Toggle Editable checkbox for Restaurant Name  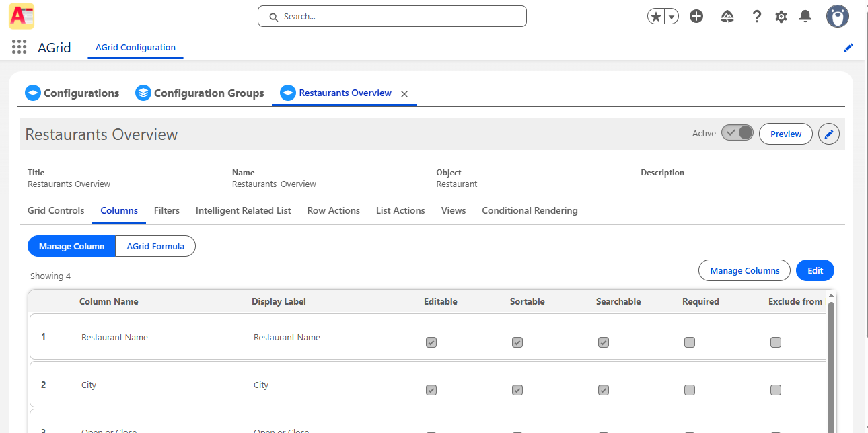(431, 342)
